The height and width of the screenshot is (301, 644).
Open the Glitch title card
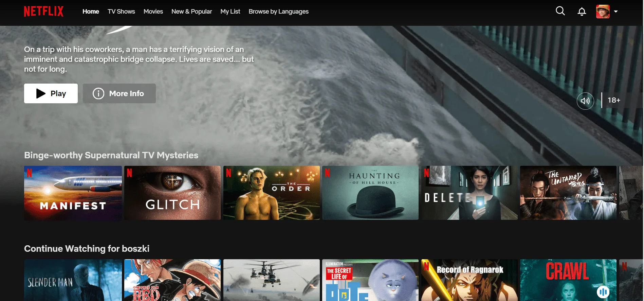click(172, 193)
